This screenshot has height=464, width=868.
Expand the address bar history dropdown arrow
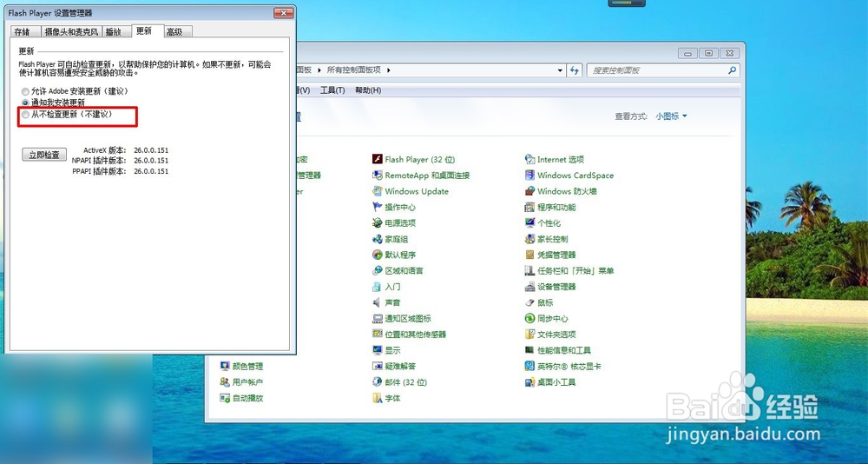pyautogui.click(x=560, y=70)
